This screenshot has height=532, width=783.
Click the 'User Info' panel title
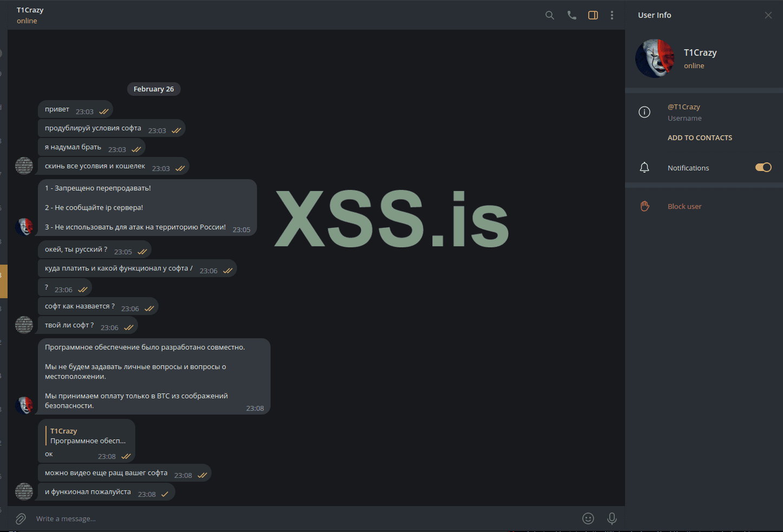click(654, 15)
